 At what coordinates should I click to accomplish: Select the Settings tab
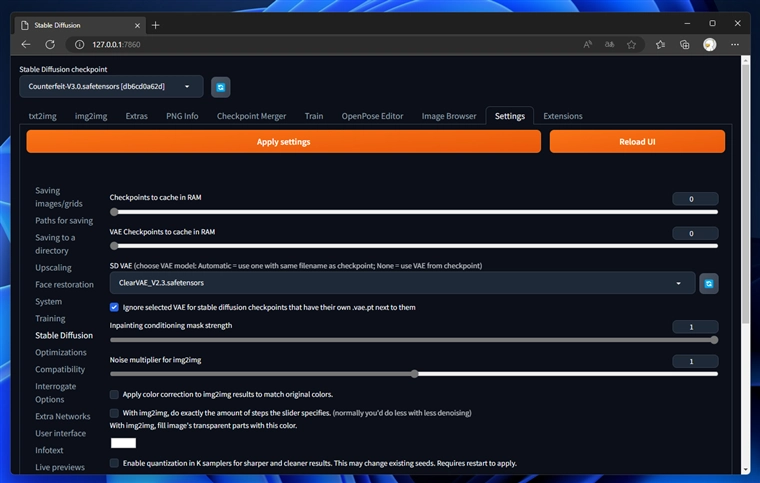click(x=509, y=116)
